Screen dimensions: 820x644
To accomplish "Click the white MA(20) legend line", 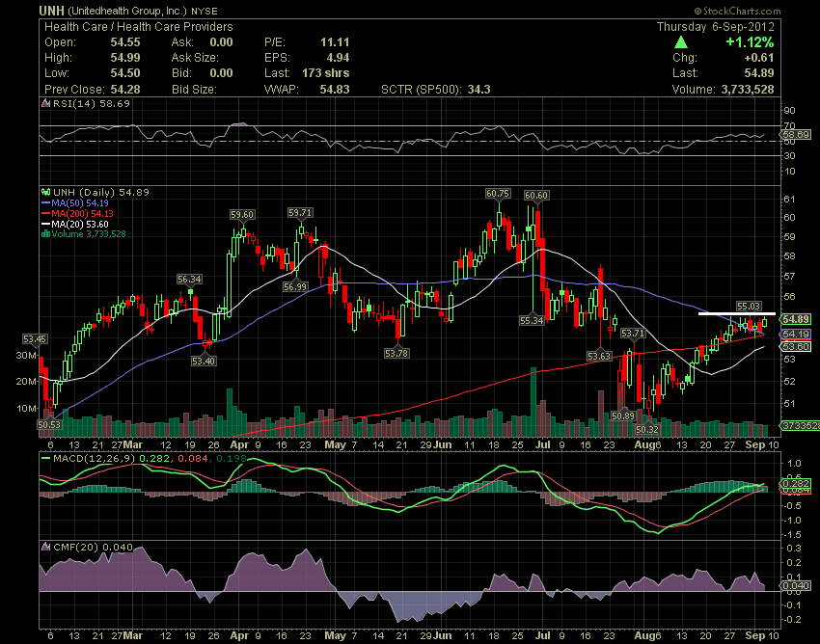I will coord(46,225).
